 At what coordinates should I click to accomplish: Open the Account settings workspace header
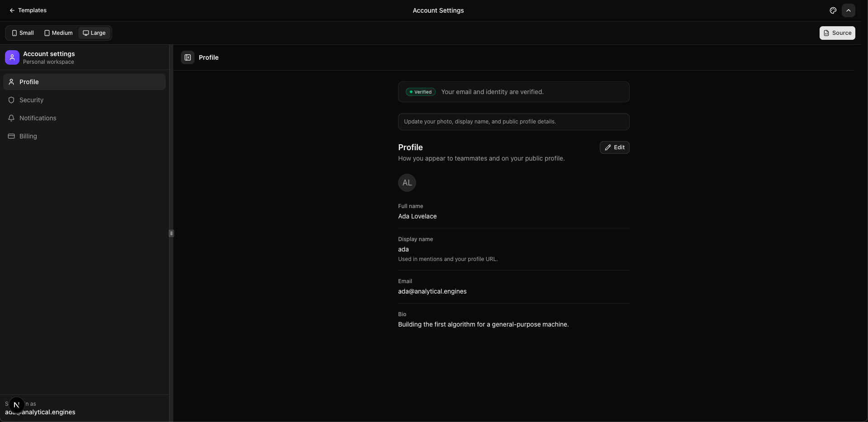[x=85, y=57]
